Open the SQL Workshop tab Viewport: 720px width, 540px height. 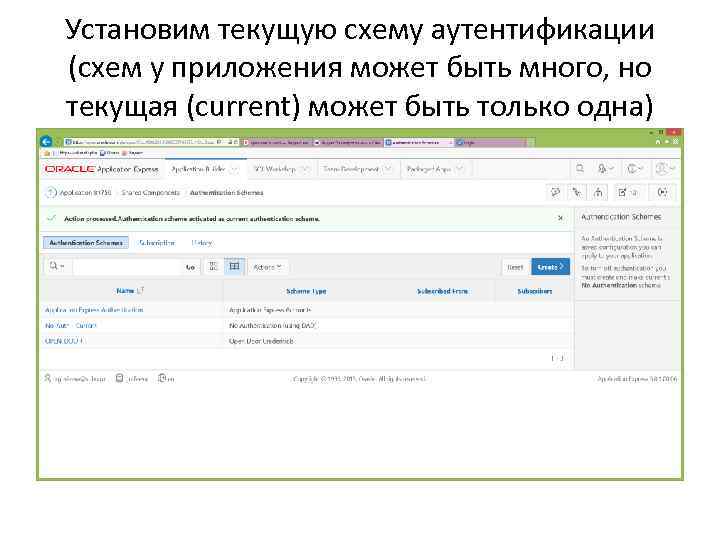tap(274, 169)
